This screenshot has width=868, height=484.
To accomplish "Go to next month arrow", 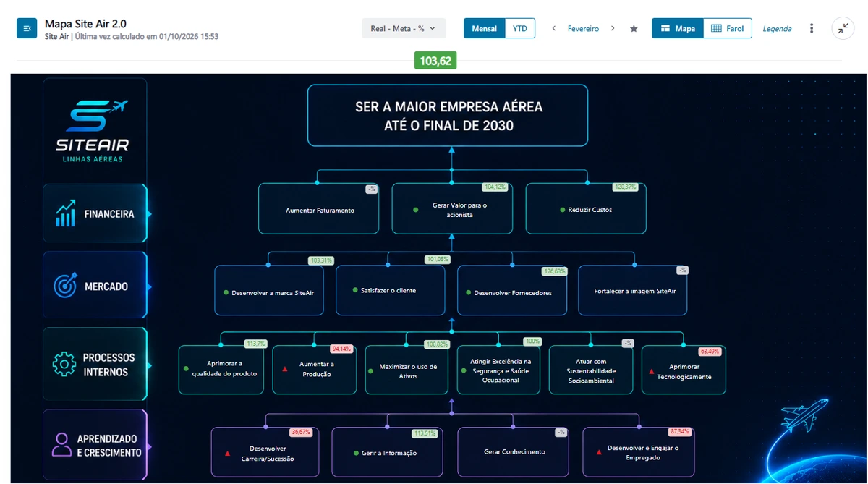I will point(613,28).
